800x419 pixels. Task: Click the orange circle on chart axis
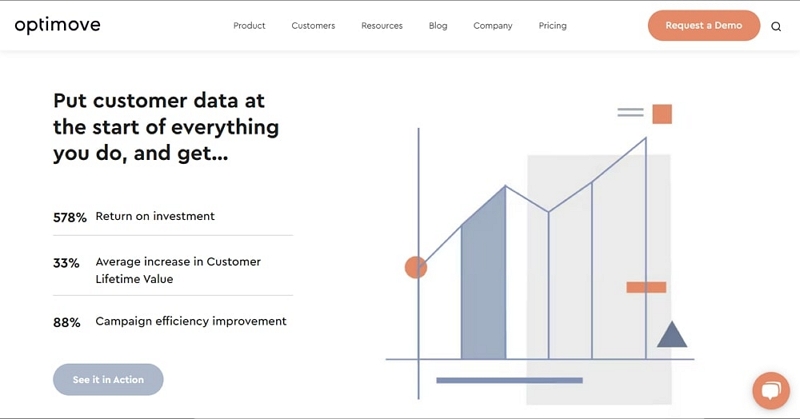coord(415,267)
